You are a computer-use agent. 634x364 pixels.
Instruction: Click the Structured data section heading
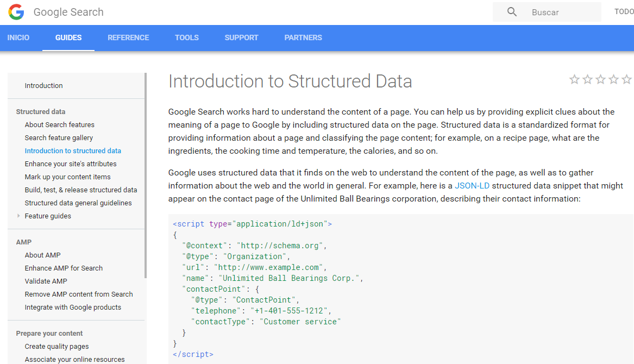tap(40, 111)
